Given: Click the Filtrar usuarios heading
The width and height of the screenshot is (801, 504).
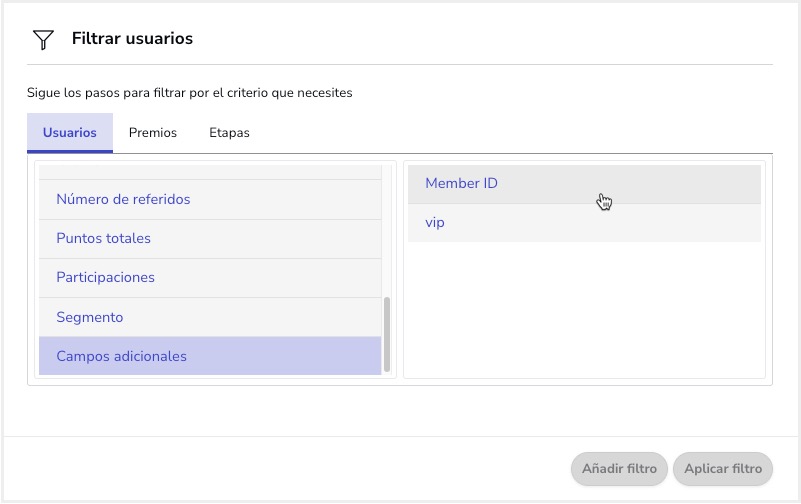Looking at the screenshot, I should point(132,39).
